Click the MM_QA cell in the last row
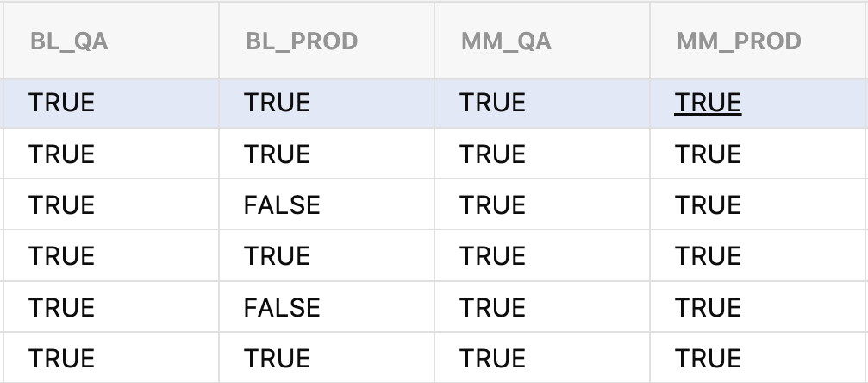Viewport: 868px width, 383px height. coord(492,358)
